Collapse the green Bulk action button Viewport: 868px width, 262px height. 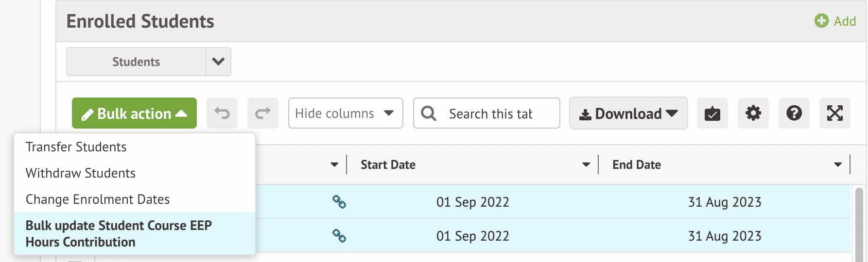coord(134,114)
